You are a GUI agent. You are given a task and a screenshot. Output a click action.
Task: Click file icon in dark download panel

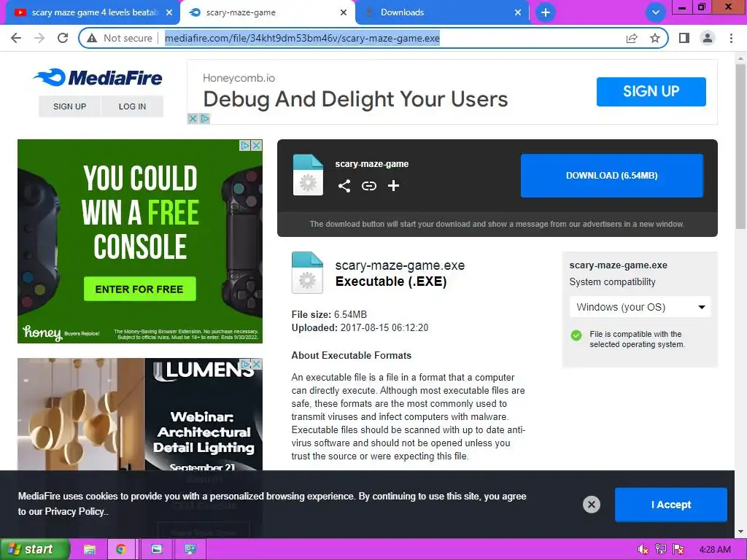click(308, 175)
